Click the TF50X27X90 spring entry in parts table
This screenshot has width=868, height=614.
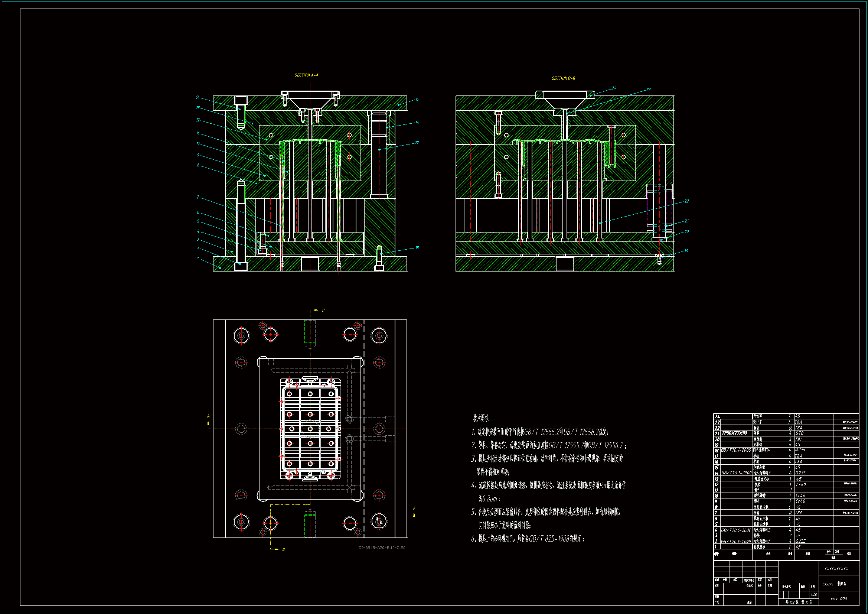tap(734, 433)
